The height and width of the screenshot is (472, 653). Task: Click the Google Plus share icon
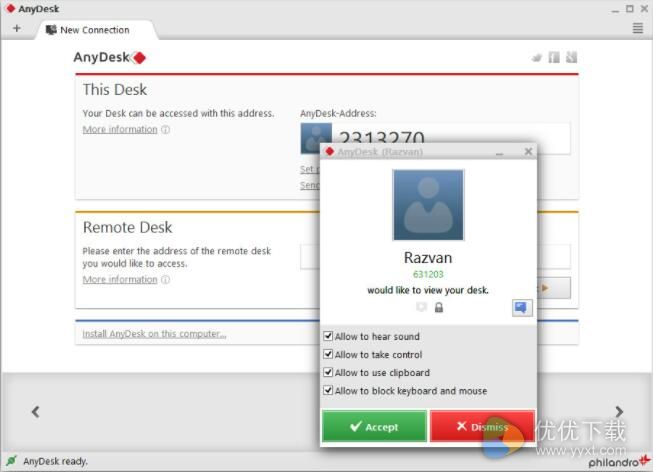pos(571,57)
